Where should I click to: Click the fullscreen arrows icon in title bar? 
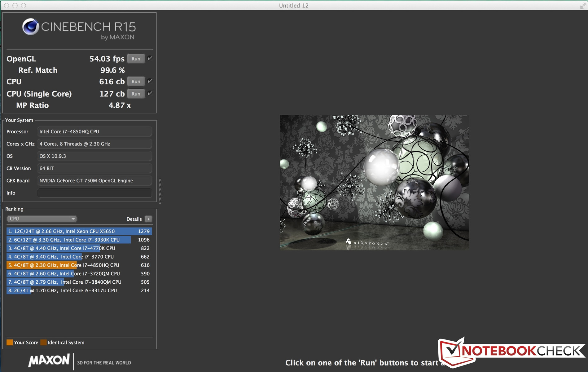(583, 6)
